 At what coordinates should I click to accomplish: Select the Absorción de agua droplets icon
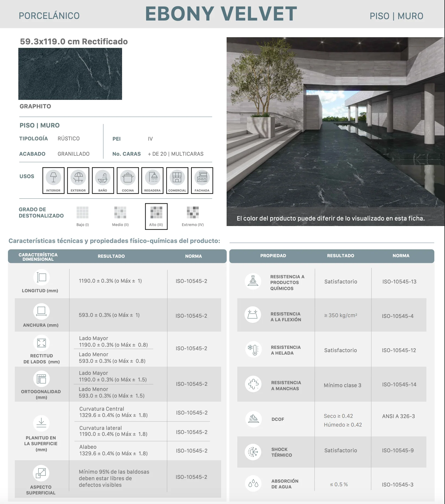click(253, 483)
